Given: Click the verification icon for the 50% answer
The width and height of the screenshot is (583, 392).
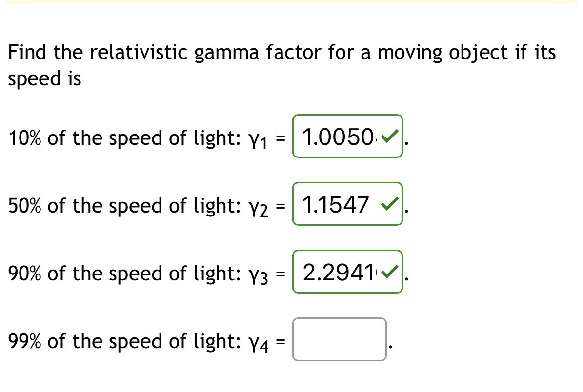Looking at the screenshot, I should click(x=388, y=205).
